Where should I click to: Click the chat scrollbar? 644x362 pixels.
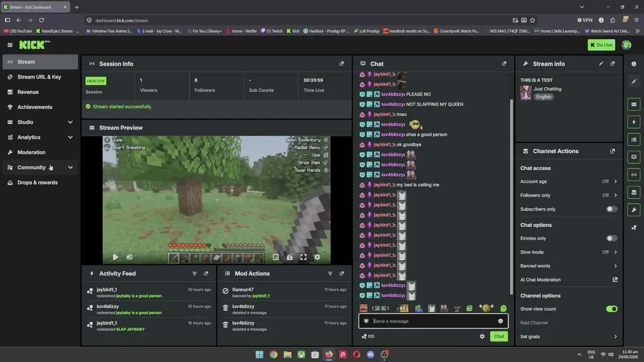512,197
